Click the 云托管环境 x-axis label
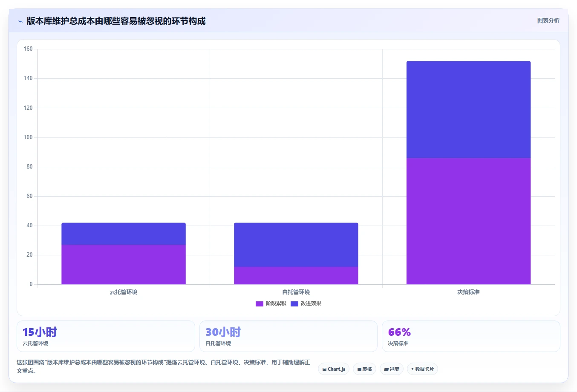 124,292
